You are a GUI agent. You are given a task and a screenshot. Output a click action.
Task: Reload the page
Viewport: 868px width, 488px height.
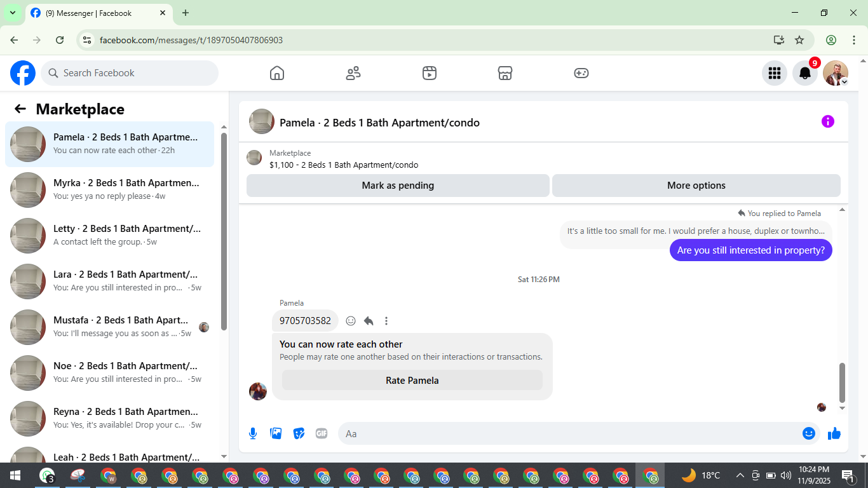pyautogui.click(x=60, y=40)
